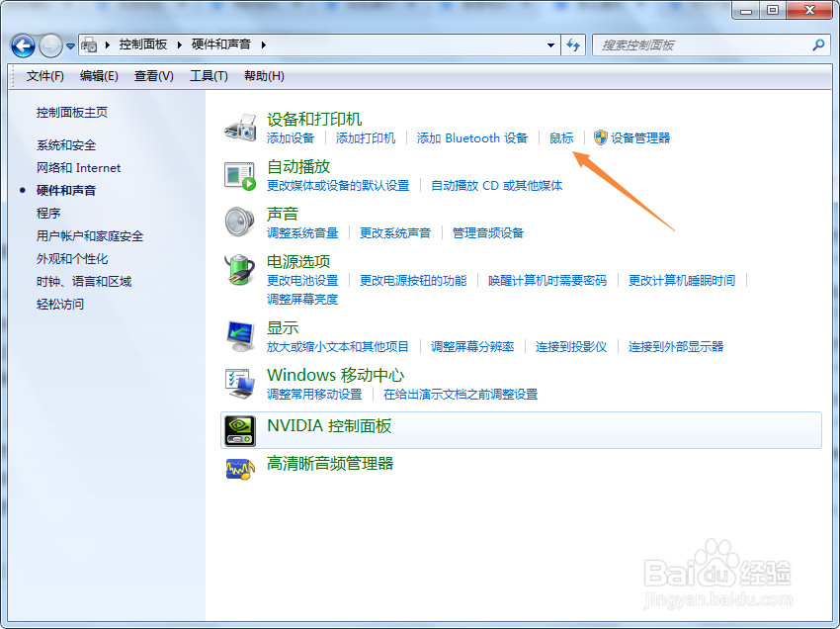Open the 高清晰音频管理器 entry
The image size is (840, 629).
(330, 463)
